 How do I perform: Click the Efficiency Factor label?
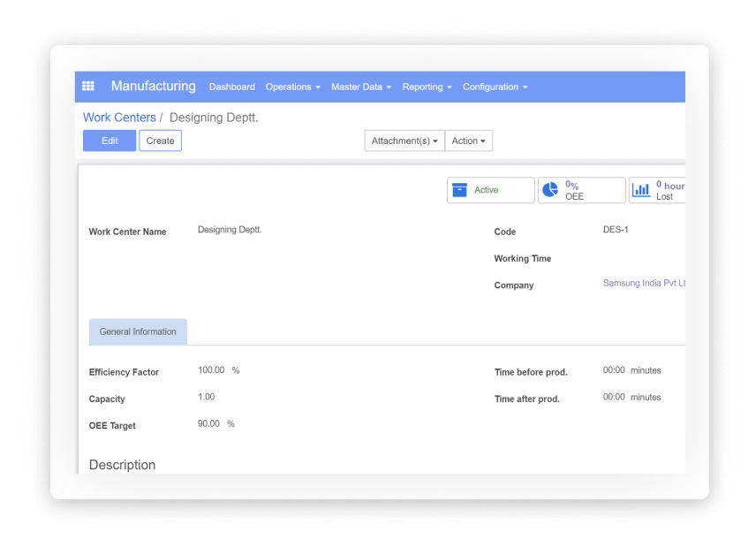click(x=124, y=372)
